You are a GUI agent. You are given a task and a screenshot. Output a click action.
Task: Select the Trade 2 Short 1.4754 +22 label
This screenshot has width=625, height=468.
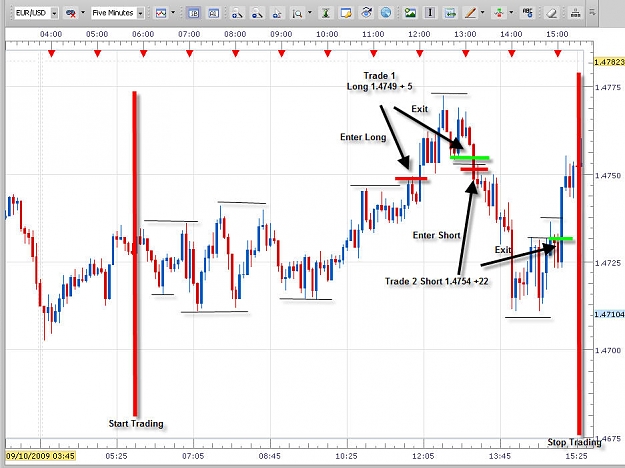point(436,281)
